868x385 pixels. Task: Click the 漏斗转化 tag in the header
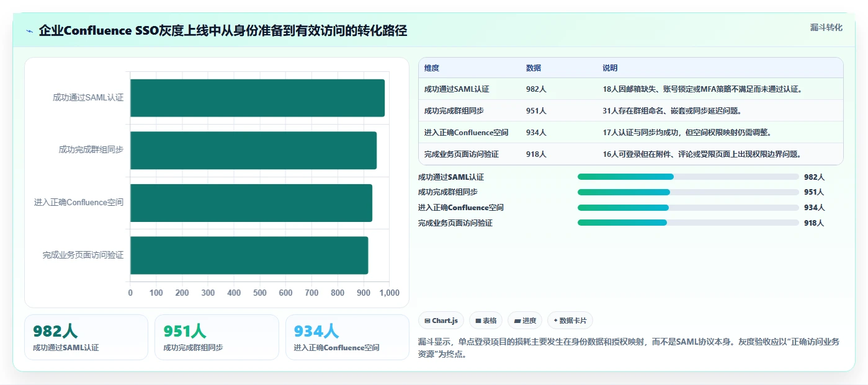(826, 27)
